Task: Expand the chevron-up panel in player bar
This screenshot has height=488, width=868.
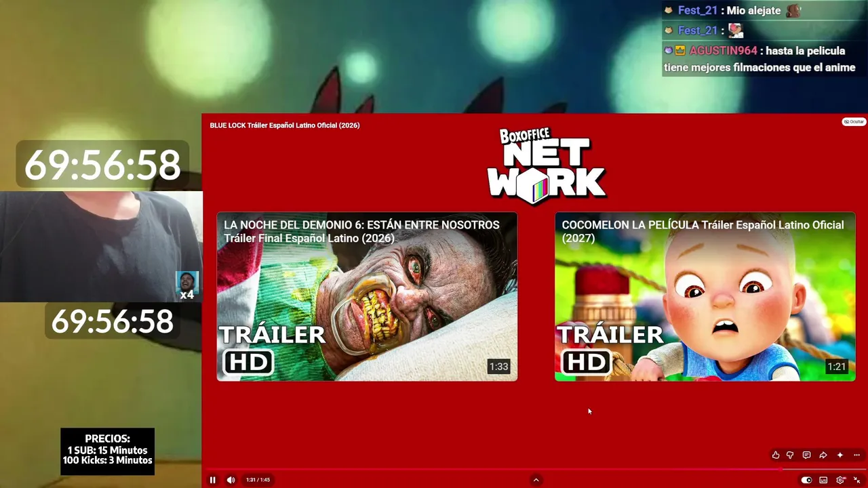Action: (536, 480)
